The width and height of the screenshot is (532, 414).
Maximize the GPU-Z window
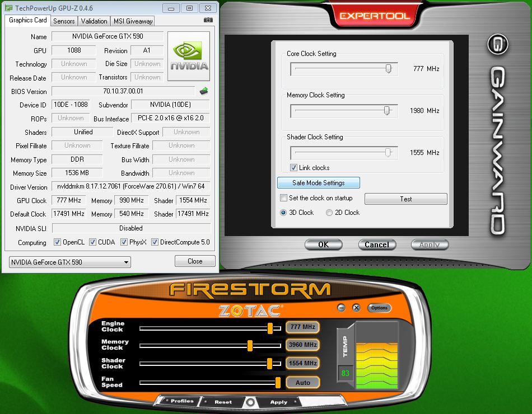(x=189, y=8)
